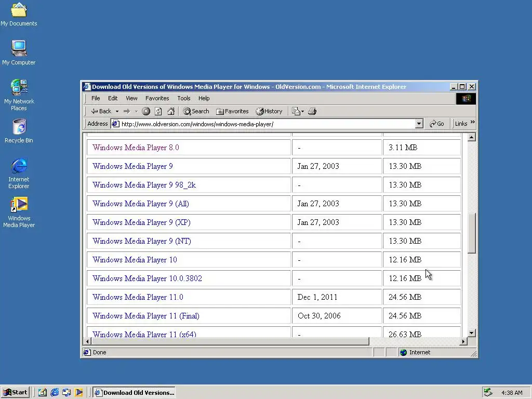This screenshot has width=532, height=399.
Task: Open the Windows Media Player 9 98_2k link
Action: [x=144, y=185]
